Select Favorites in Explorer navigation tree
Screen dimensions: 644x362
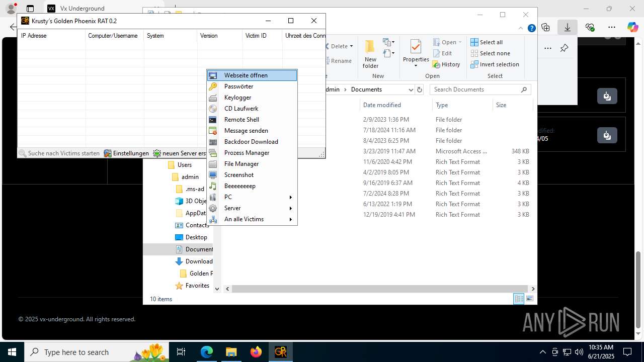point(192,286)
